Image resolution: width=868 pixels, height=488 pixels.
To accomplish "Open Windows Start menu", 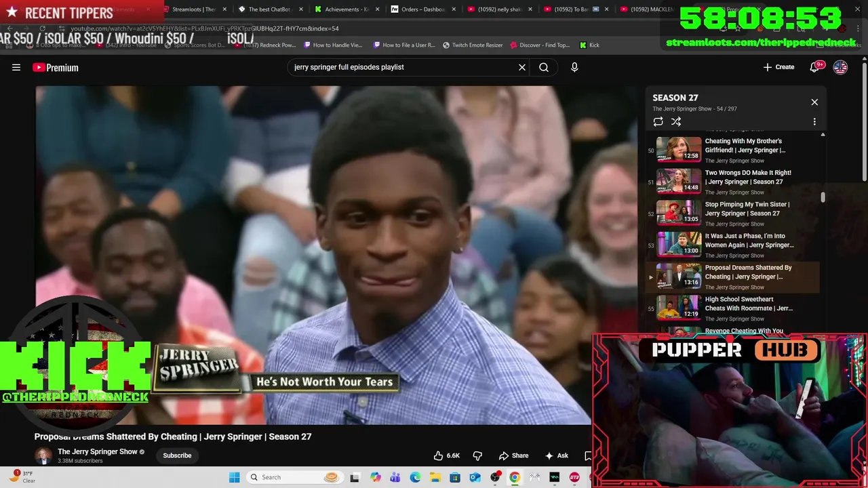I will (234, 477).
